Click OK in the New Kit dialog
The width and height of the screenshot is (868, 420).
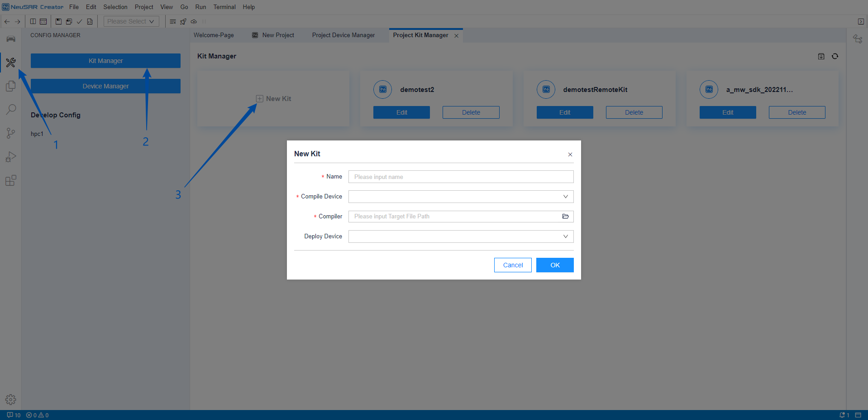pyautogui.click(x=555, y=265)
